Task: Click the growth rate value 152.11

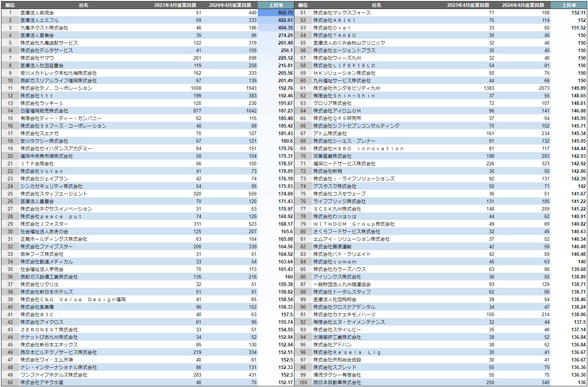Action: (578, 13)
